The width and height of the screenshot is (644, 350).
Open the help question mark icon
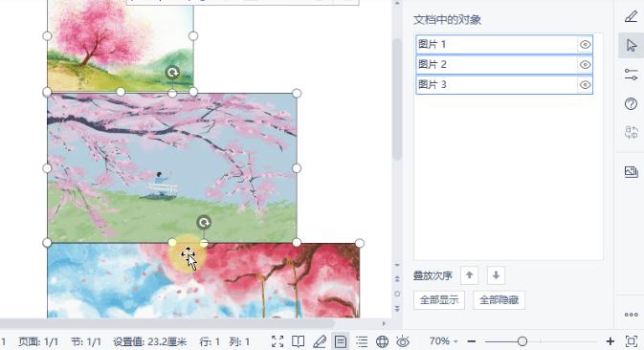pos(631,104)
